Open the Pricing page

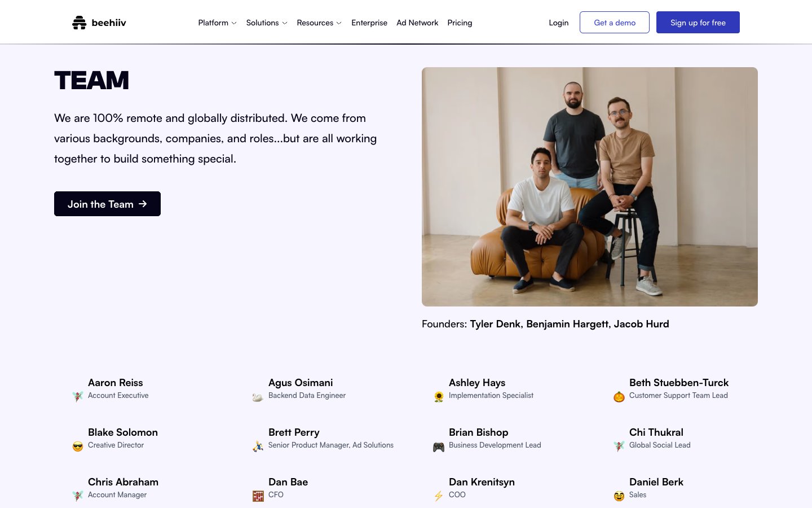click(460, 23)
